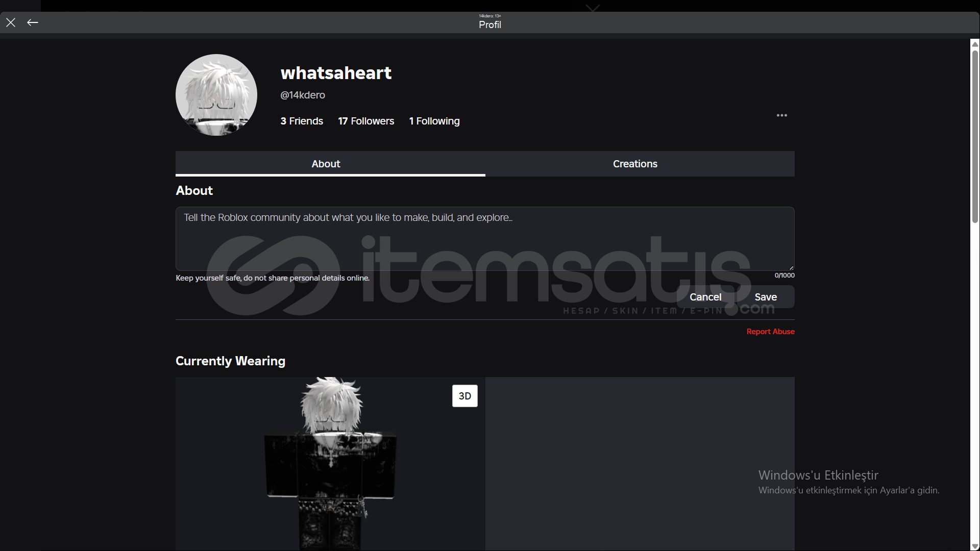Focus the About description text area

485,238
